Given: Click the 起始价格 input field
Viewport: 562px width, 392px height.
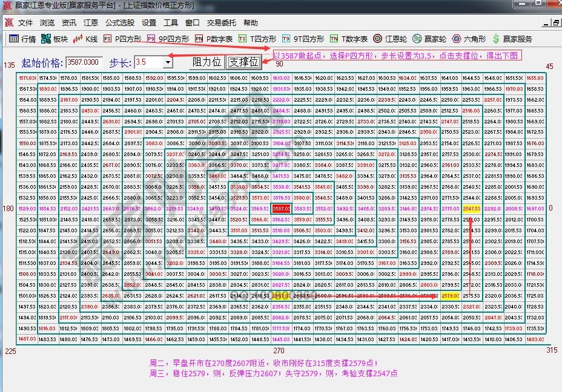Looking at the screenshot, I should pos(84,62).
